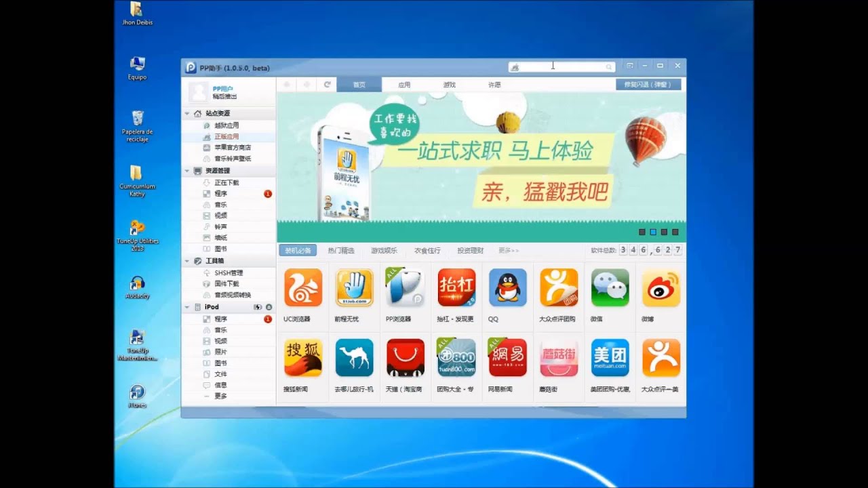The height and width of the screenshot is (488, 868).
Task: Select 游戏娱乐 category tab
Action: point(384,251)
